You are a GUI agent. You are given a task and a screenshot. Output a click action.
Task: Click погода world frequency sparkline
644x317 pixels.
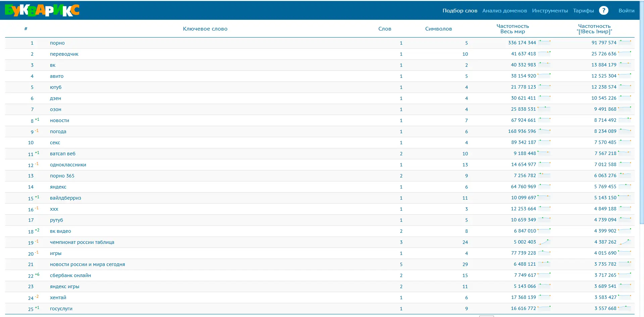(x=544, y=131)
